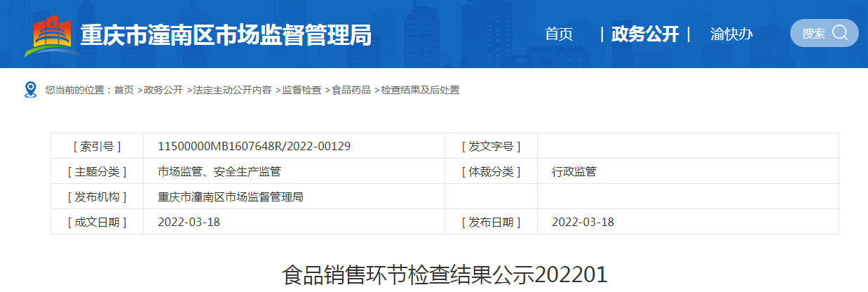Click the 您当前的位置 breadcrumb label
The height and width of the screenshot is (292, 868).
click(x=79, y=90)
